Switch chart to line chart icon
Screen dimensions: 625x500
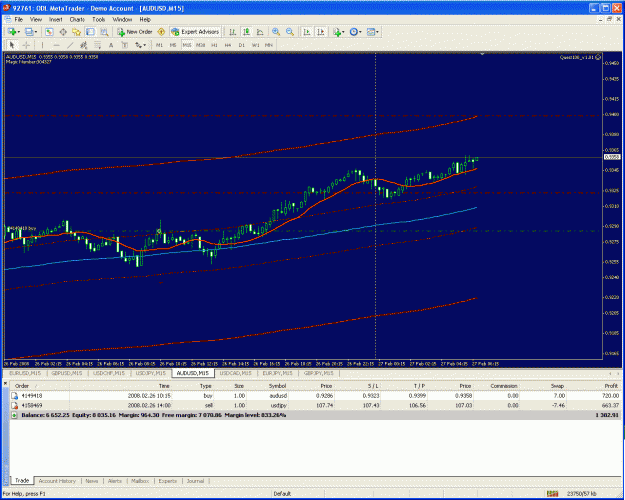point(260,32)
